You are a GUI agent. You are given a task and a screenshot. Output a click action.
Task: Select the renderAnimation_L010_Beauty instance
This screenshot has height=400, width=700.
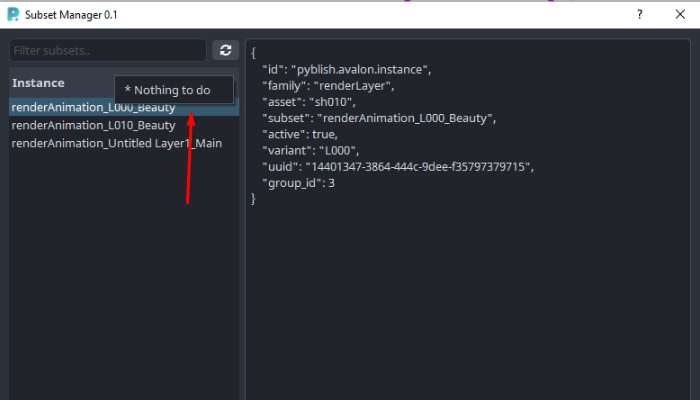124,125
